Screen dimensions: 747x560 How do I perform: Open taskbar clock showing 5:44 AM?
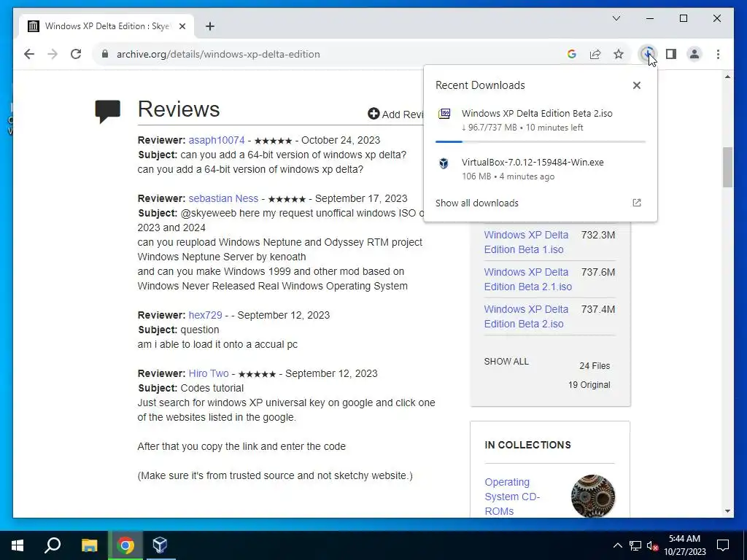click(684, 545)
